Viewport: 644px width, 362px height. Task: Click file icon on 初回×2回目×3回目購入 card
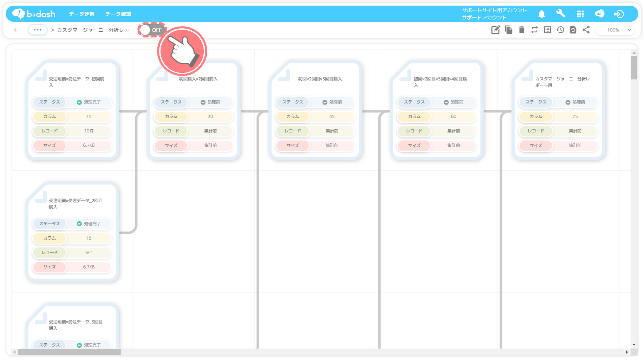[x=284, y=76]
